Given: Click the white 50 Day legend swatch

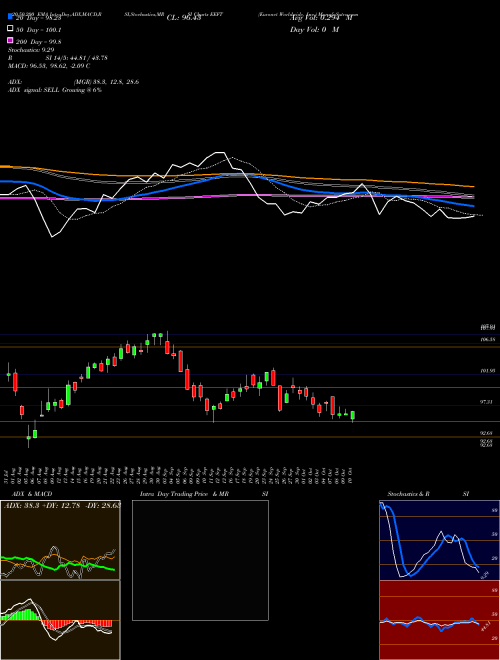Looking at the screenshot, I should tap(10, 29).
